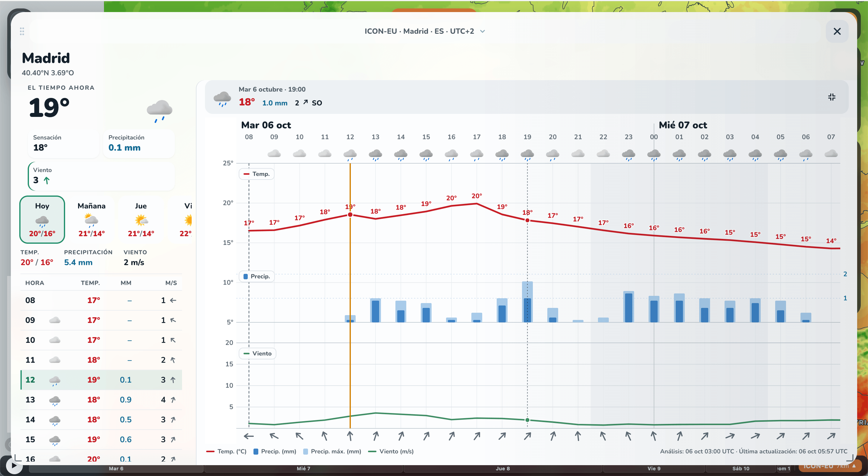This screenshot has width=868, height=476.
Task: Click the rain cloud icon above hour 23
Action: 628,155
